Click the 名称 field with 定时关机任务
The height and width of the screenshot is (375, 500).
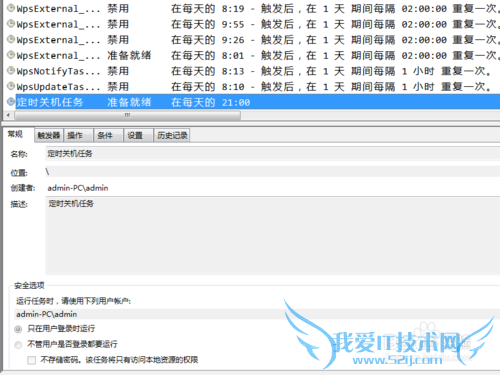click(273, 154)
